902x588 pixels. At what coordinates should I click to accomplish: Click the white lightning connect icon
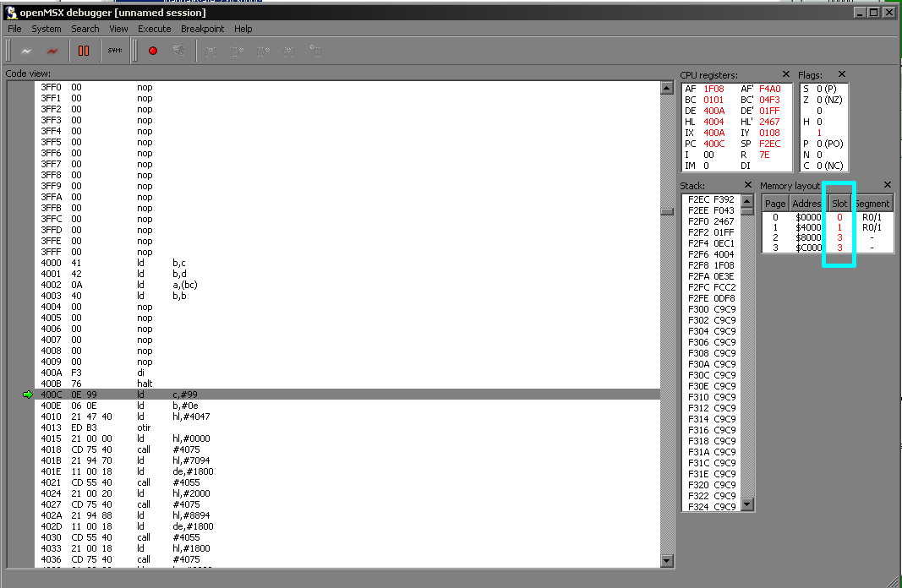click(25, 51)
